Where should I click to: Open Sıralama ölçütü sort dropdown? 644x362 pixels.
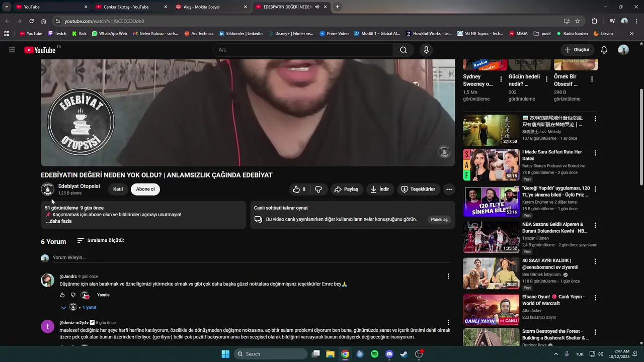click(100, 241)
